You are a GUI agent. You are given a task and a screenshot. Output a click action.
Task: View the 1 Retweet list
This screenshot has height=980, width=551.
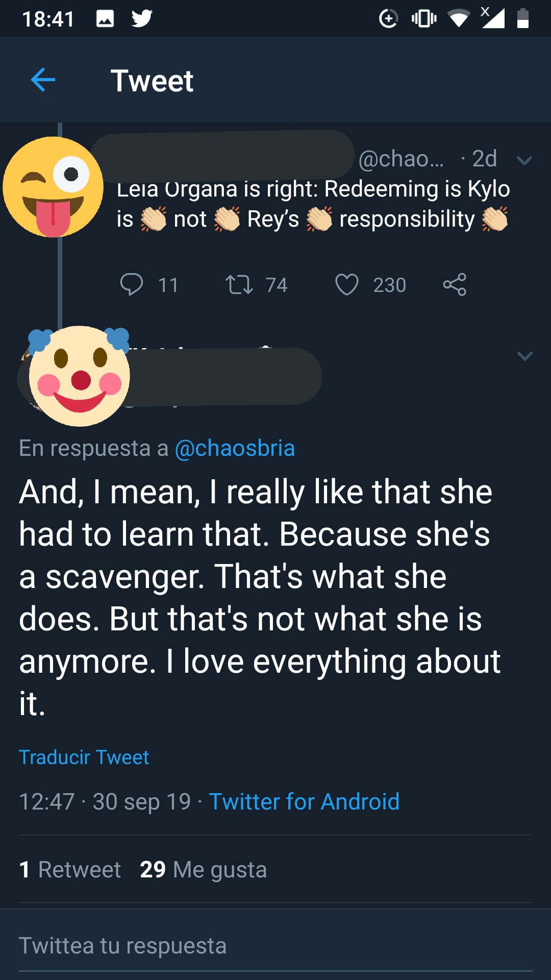(x=70, y=869)
